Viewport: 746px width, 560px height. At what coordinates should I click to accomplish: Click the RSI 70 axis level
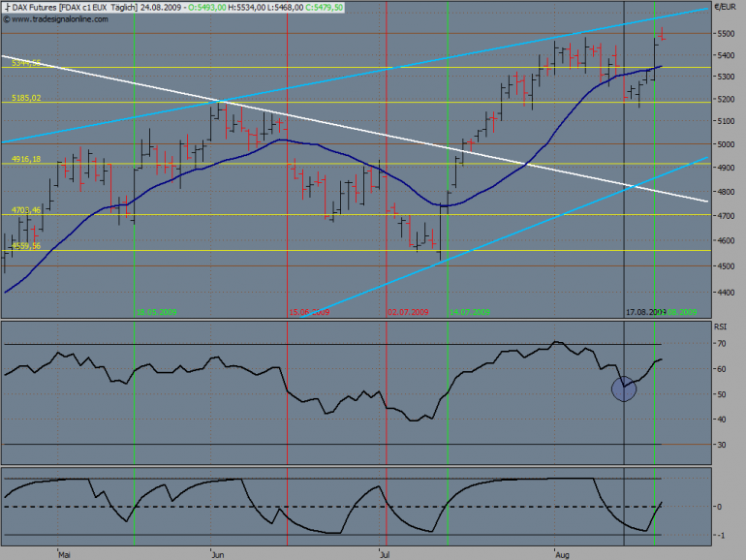(x=722, y=344)
